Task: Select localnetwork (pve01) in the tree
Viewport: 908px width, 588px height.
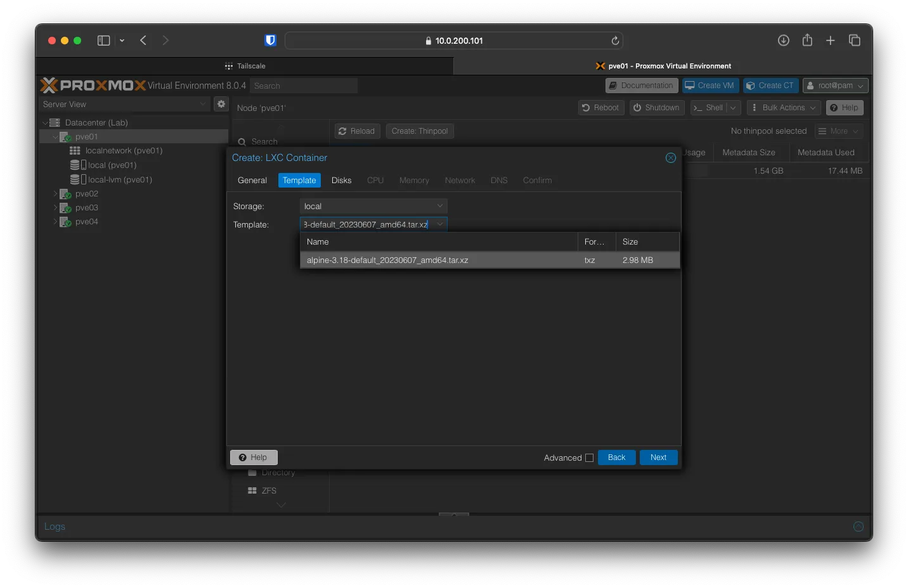Action: (x=124, y=151)
